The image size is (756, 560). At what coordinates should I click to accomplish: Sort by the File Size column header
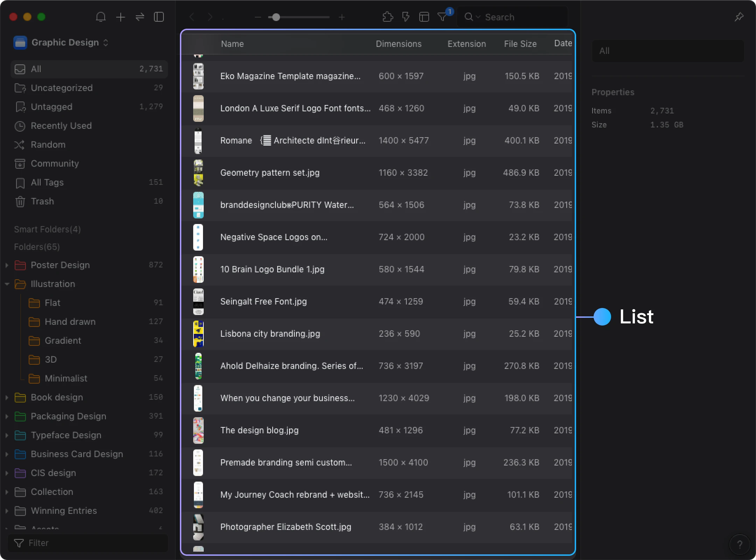[520, 44]
